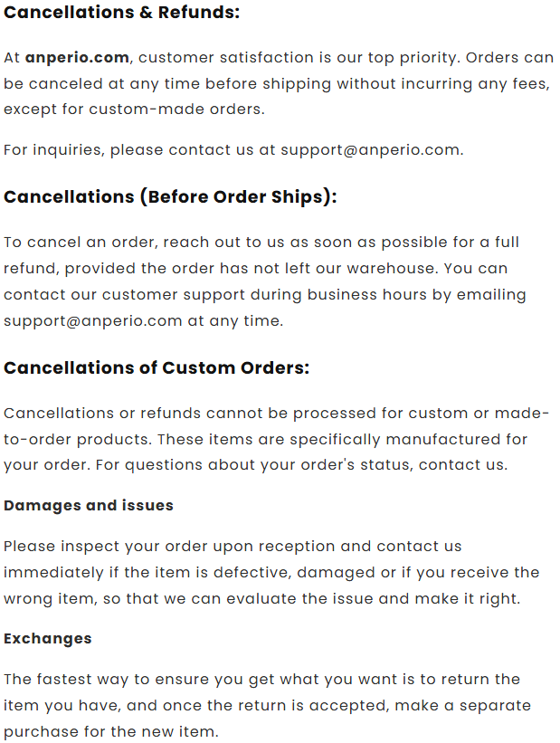
Task: Click the support@anperio.com email after 'For inquiries'
Action: pos(371,150)
